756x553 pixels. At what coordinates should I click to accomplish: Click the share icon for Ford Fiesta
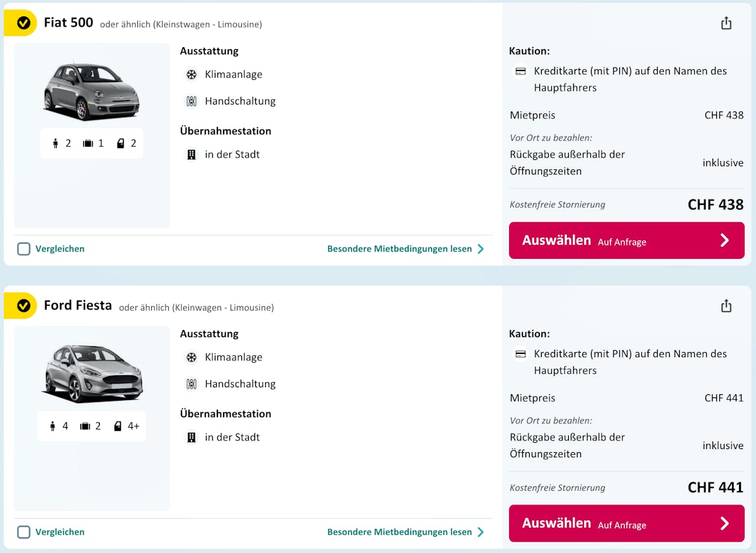(726, 306)
